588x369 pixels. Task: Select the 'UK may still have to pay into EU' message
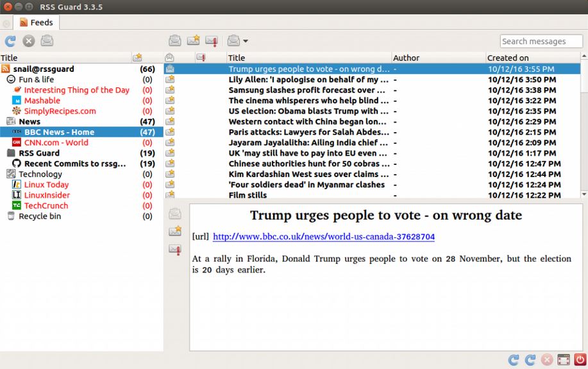point(372,153)
